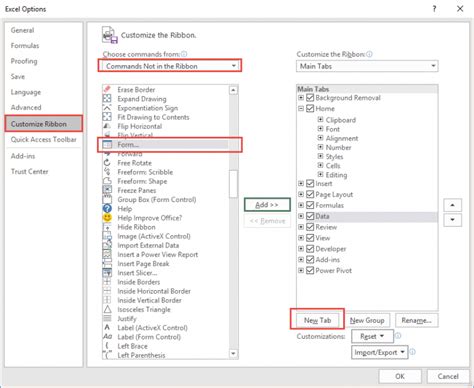474x388 pixels.
Task: Click the Image (ActiveX Control) icon
Action: (107, 236)
